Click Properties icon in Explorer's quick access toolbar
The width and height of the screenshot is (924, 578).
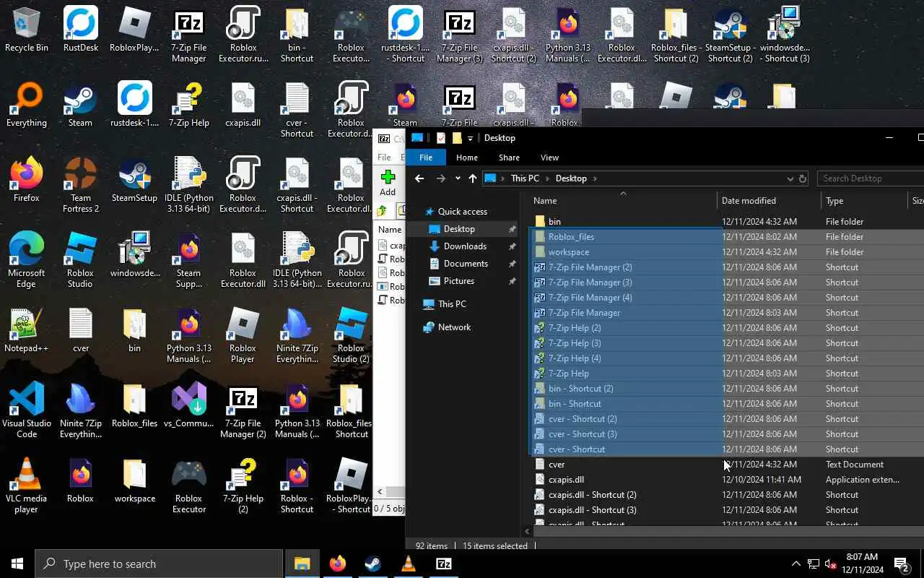(x=440, y=138)
